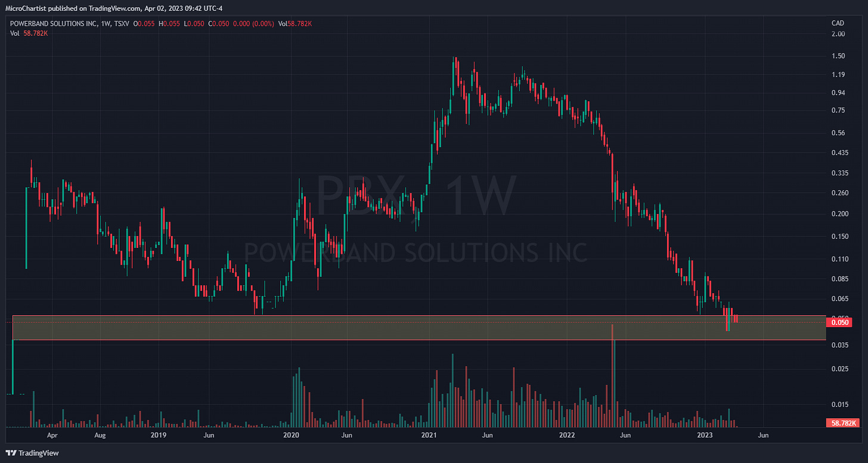
Task: Click the 0.015 price axis label
Action: tap(840, 405)
